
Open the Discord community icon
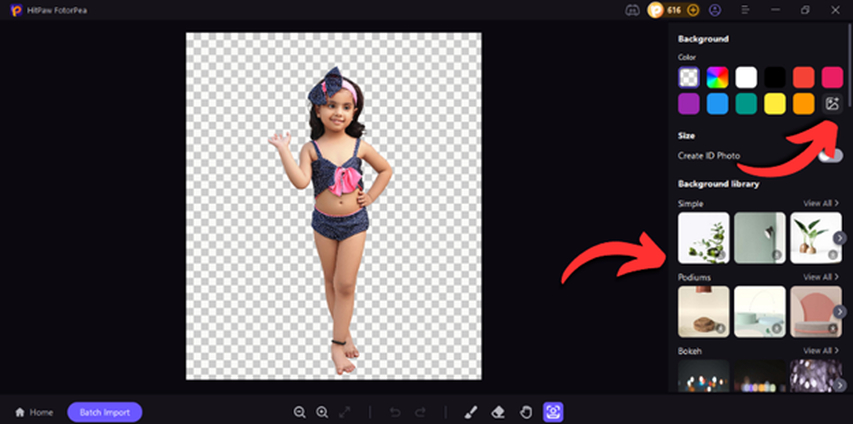[x=632, y=10]
